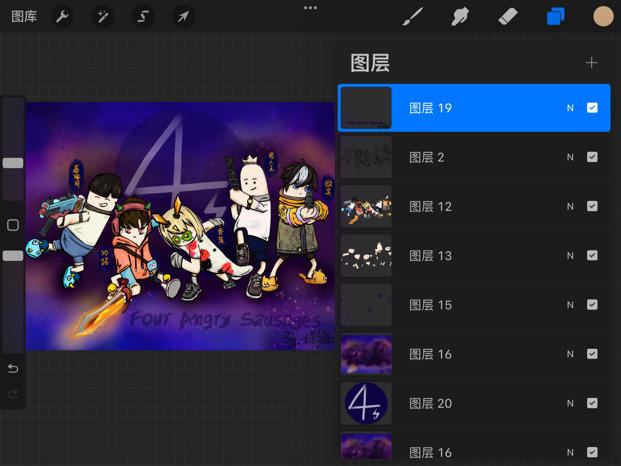Click the characters thumbnail of 图层 12
The width and height of the screenshot is (621, 466).
[x=366, y=206]
